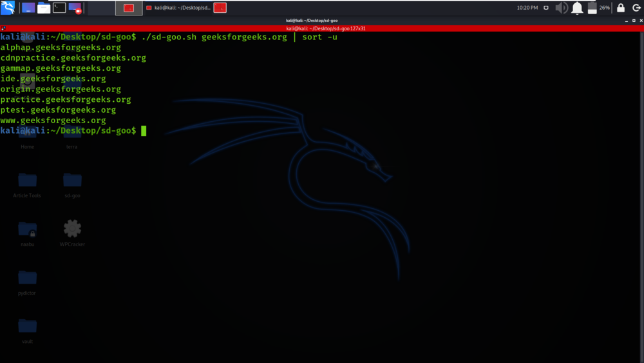Click the 10:20 PM clock

pyautogui.click(x=527, y=8)
